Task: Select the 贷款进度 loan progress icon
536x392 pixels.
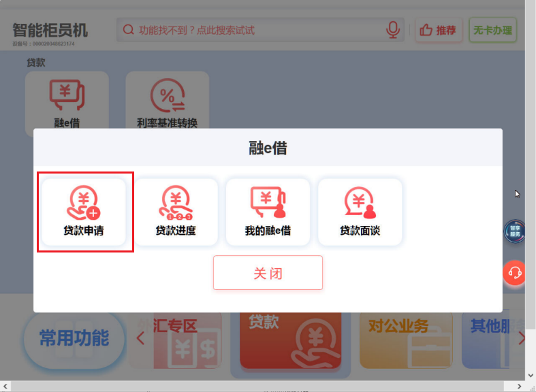Action: 176,212
